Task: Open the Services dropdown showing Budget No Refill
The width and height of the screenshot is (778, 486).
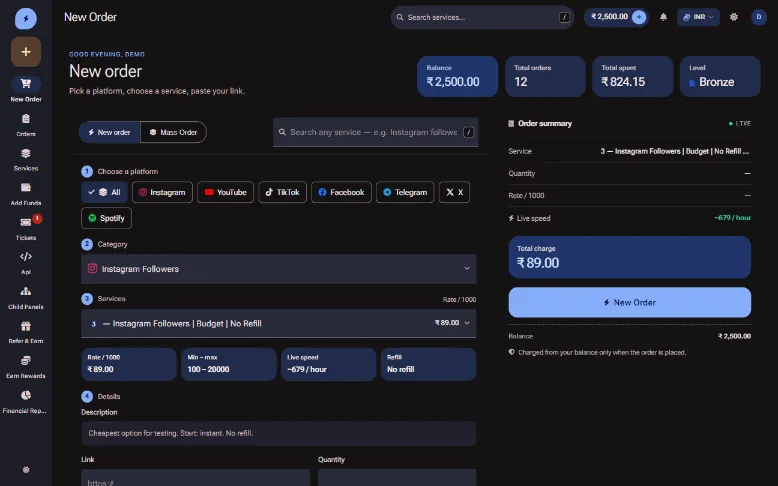Action: [278, 323]
